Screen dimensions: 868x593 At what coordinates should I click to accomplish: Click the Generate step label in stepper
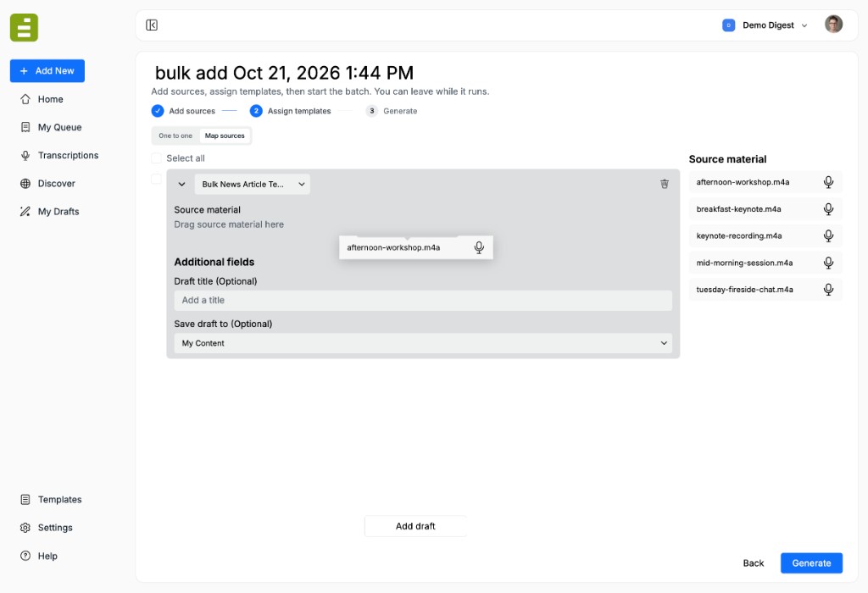(x=400, y=111)
